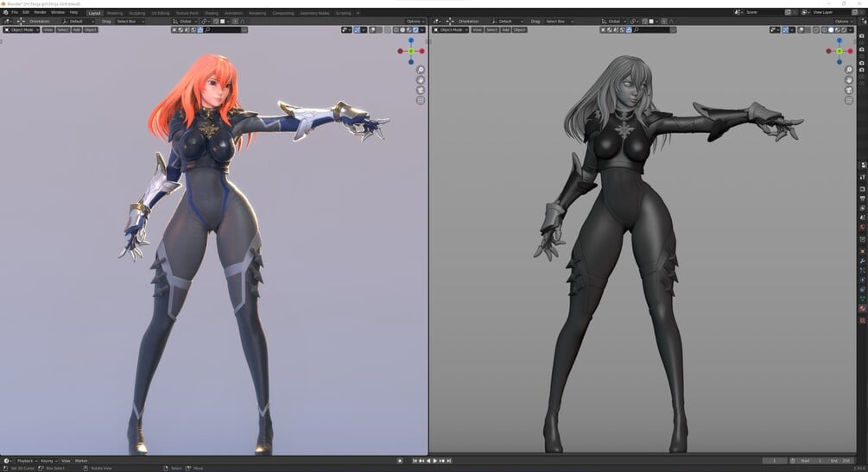The image size is (868, 472).
Task: Open the Render menu in top bar
Action: pyautogui.click(x=41, y=12)
